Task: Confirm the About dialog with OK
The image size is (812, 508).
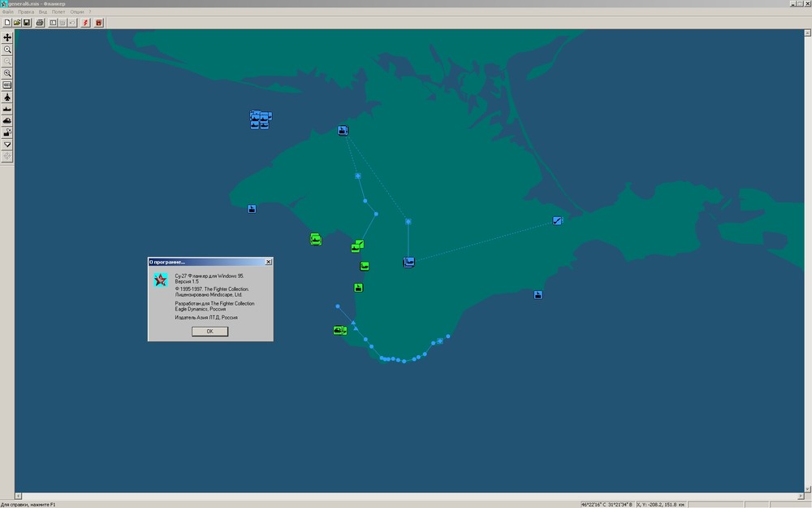Action: [x=209, y=332]
